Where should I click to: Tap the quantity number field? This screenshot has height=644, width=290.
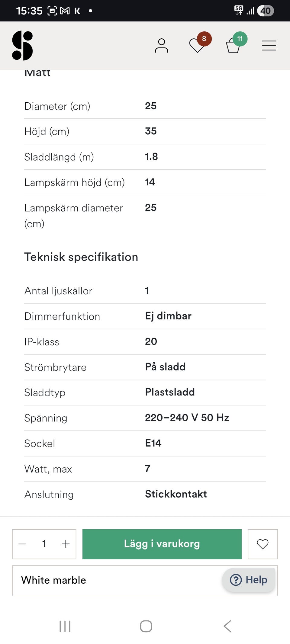[44, 544]
